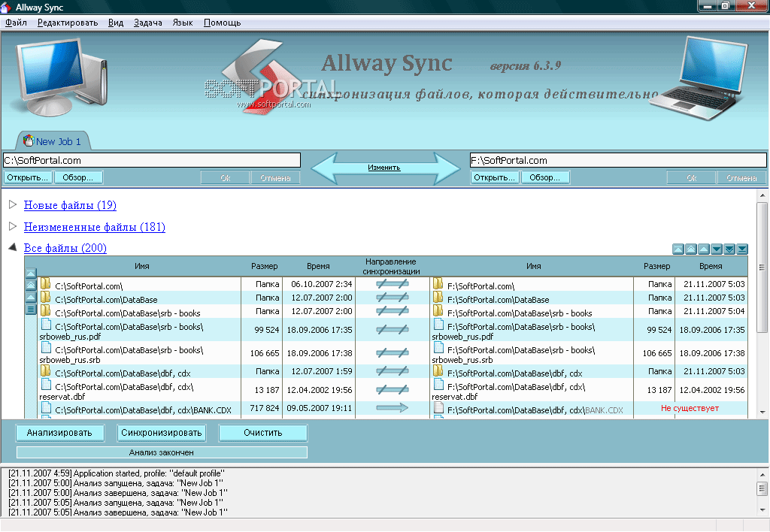Screen dimensions: 770x532
Task: Open the Новые файлы (19) link
Action: [x=70, y=205]
